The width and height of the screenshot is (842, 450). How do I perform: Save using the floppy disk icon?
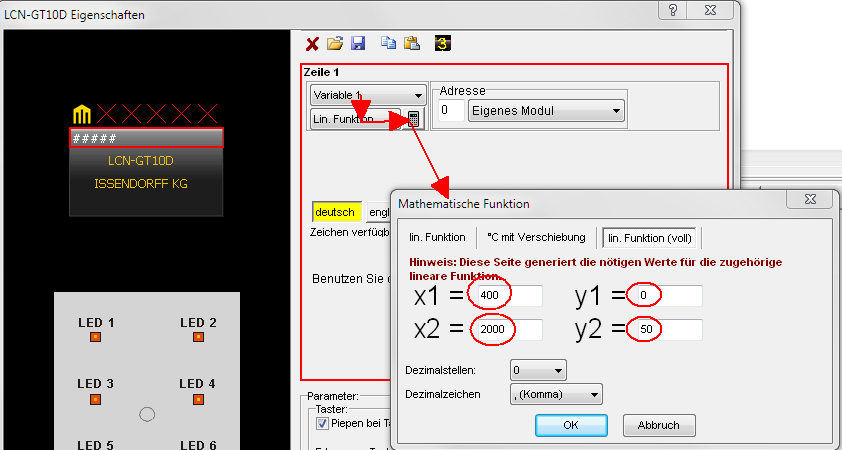point(357,44)
